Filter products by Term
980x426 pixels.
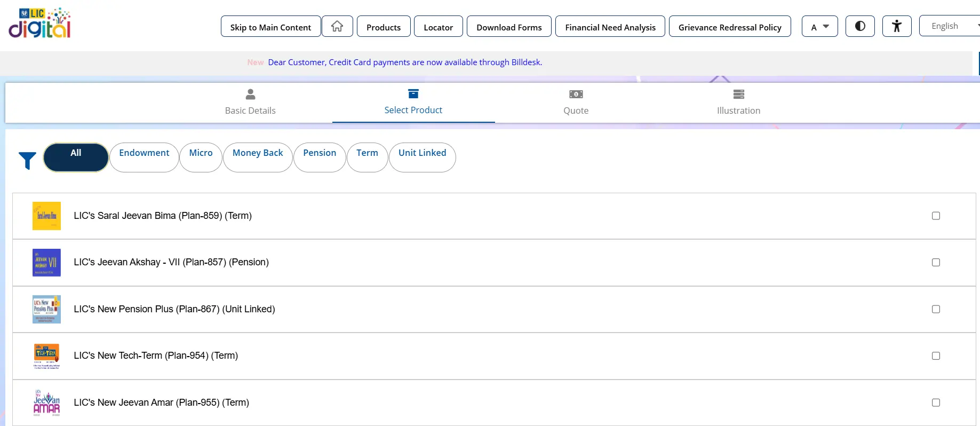pyautogui.click(x=367, y=157)
